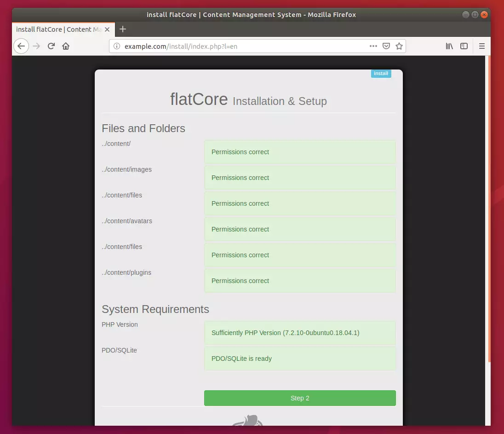Click Permissions correct for ../content/avatars
504x434 pixels.
[300, 229]
